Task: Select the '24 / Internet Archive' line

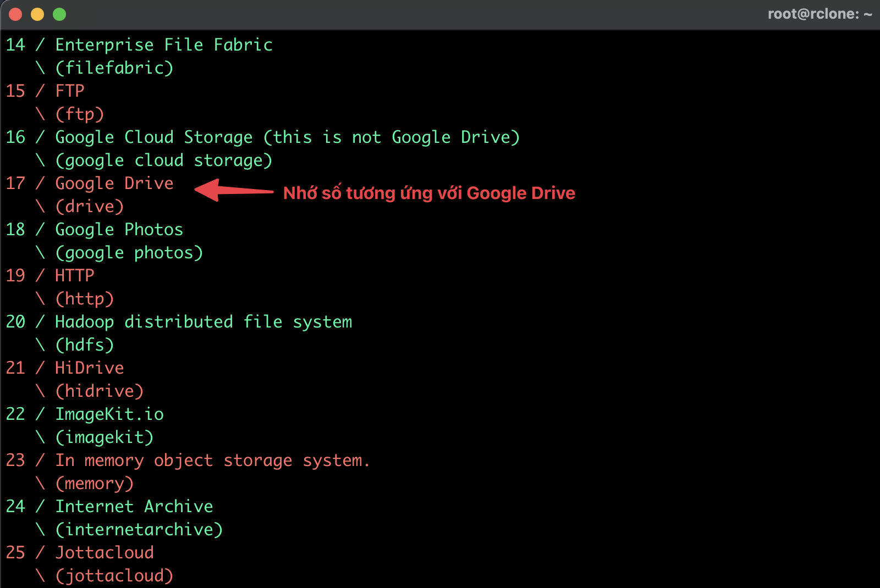Action: tap(109, 506)
